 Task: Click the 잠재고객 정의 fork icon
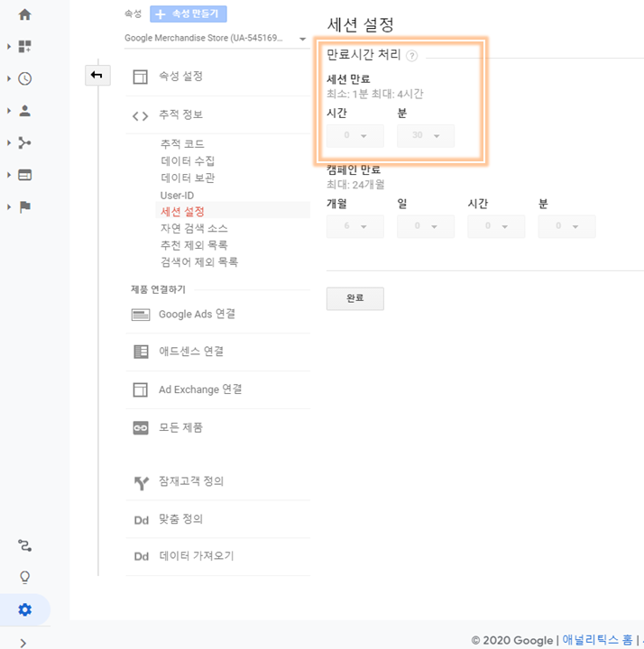tap(141, 482)
